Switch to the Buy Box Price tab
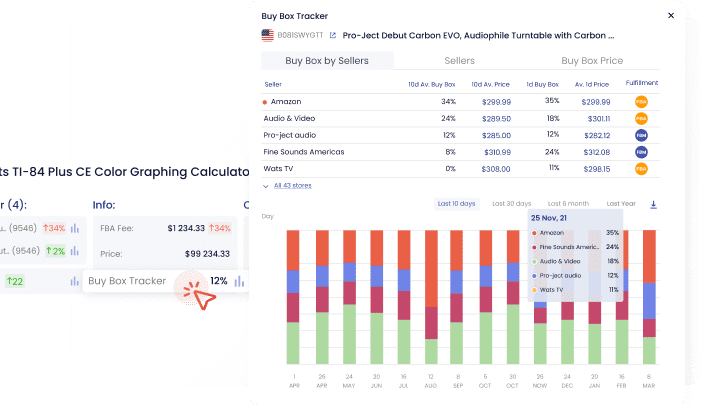 (591, 61)
